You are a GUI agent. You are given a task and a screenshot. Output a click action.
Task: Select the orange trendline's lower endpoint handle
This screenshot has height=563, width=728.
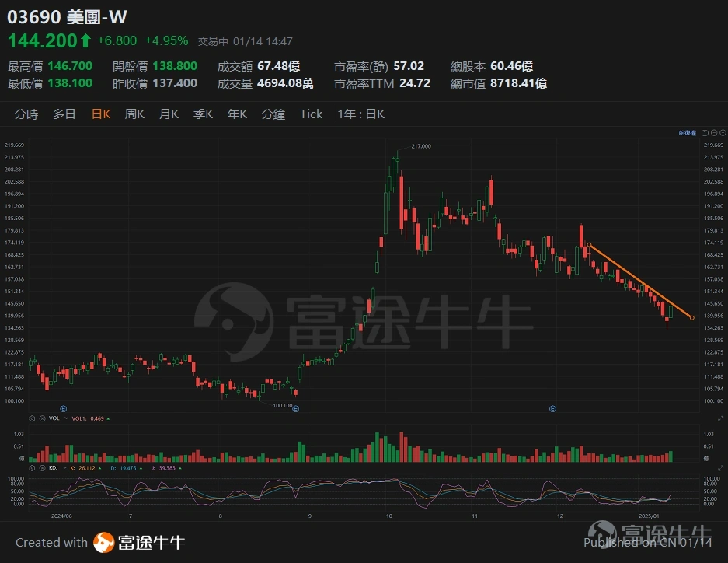691,318
